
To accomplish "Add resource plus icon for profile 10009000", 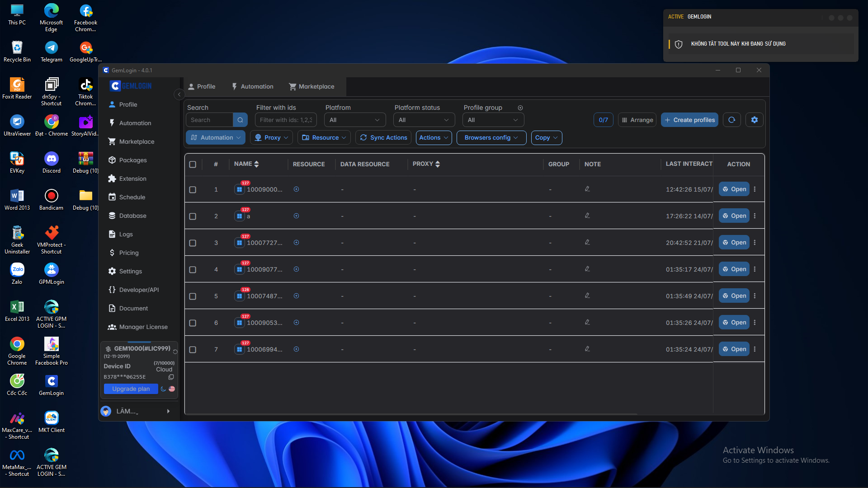I will [x=296, y=189].
